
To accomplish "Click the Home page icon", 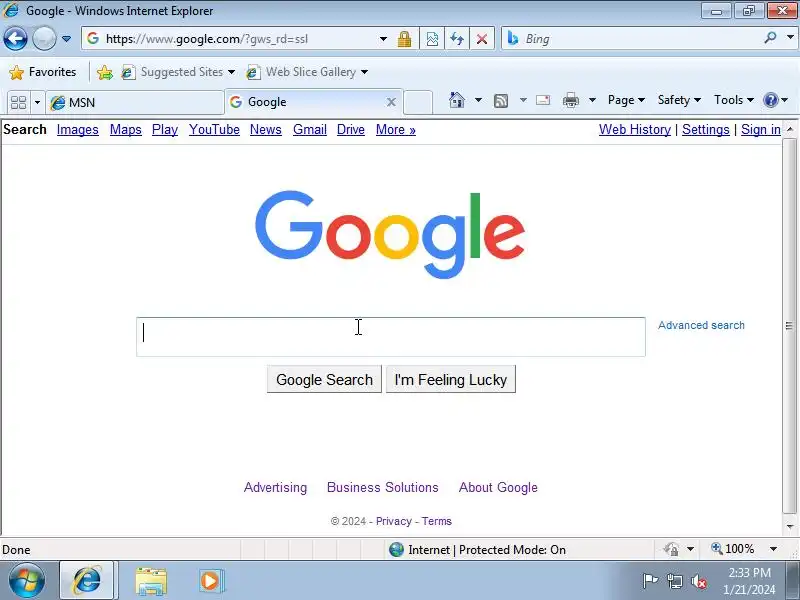I will pos(457,100).
